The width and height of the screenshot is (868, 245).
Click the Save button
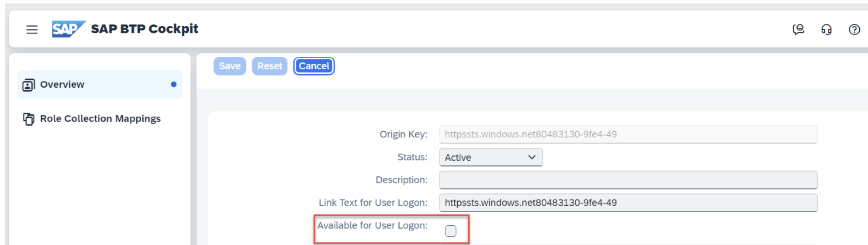click(x=230, y=66)
